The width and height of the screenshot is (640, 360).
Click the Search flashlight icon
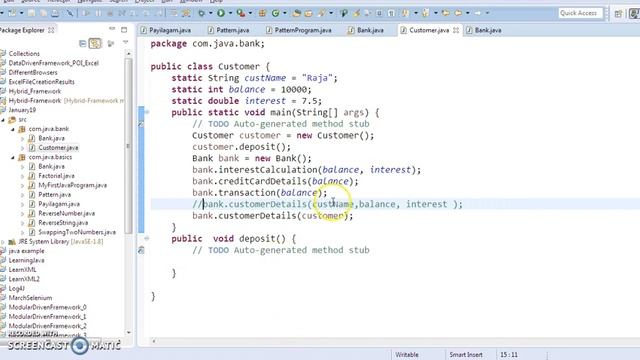(x=322, y=13)
